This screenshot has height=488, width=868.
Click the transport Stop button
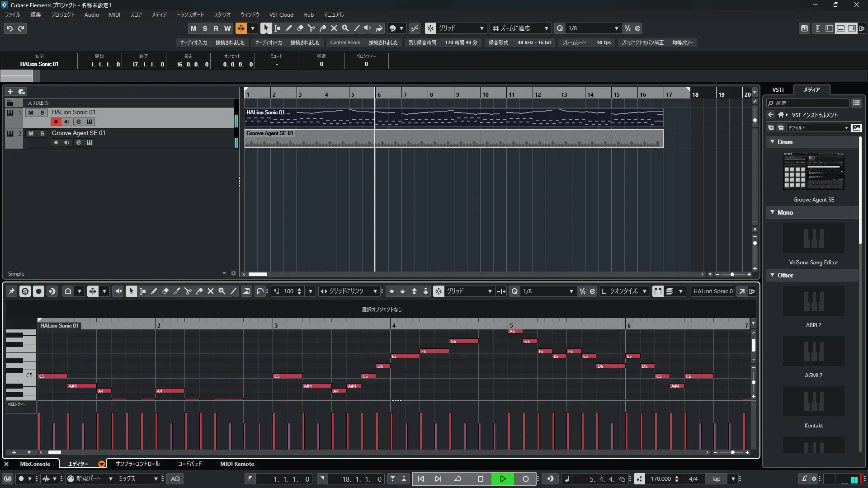click(480, 479)
